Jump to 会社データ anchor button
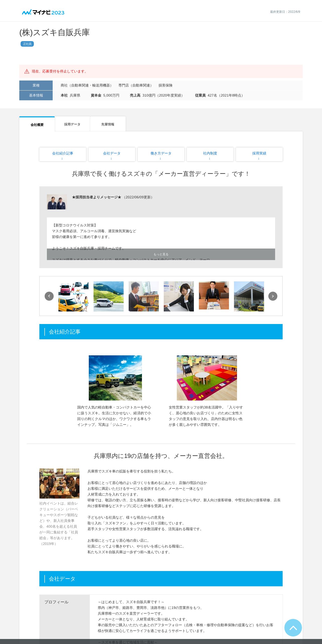Screen dimensions: 322x644 pyautogui.click(x=112, y=154)
